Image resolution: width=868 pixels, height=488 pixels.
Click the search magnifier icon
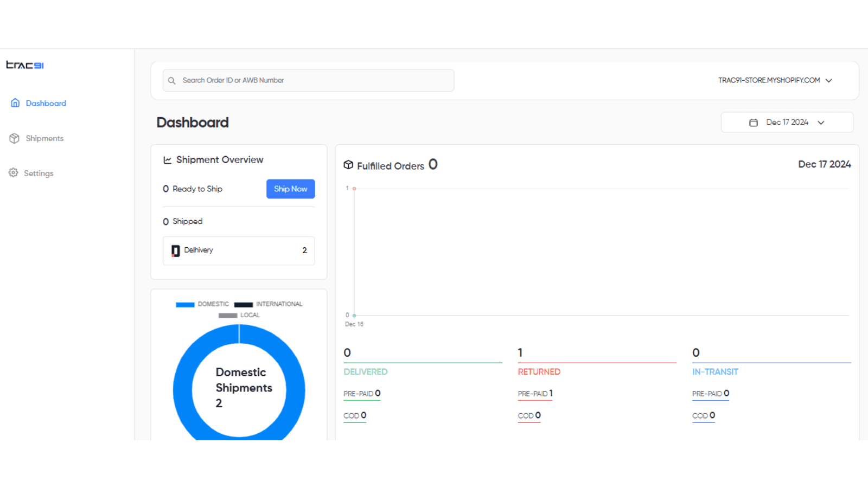pos(172,81)
